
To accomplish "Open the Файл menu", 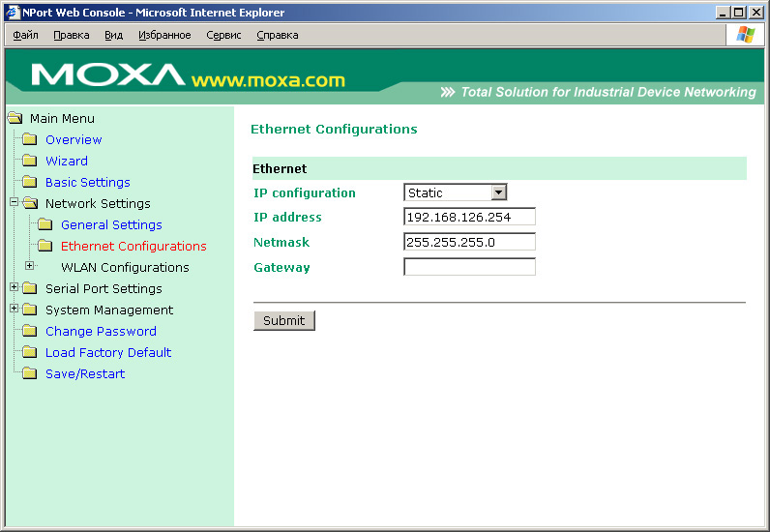I will 25,35.
